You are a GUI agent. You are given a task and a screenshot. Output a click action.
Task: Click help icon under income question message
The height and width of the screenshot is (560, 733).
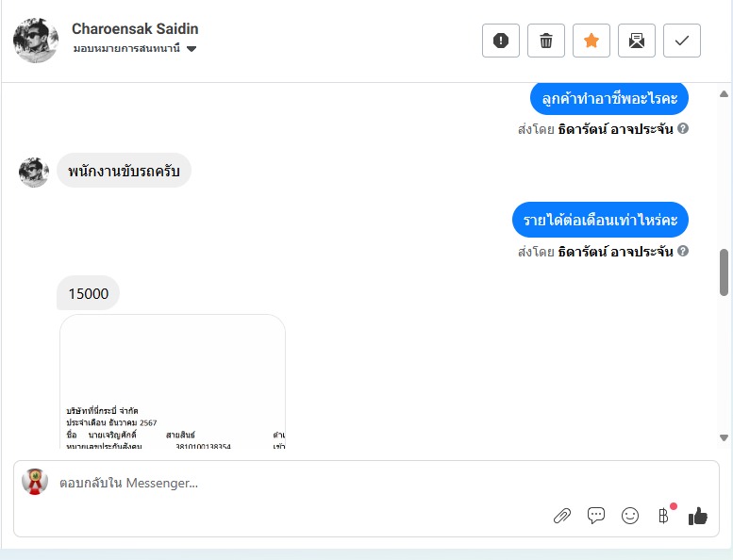tap(683, 251)
